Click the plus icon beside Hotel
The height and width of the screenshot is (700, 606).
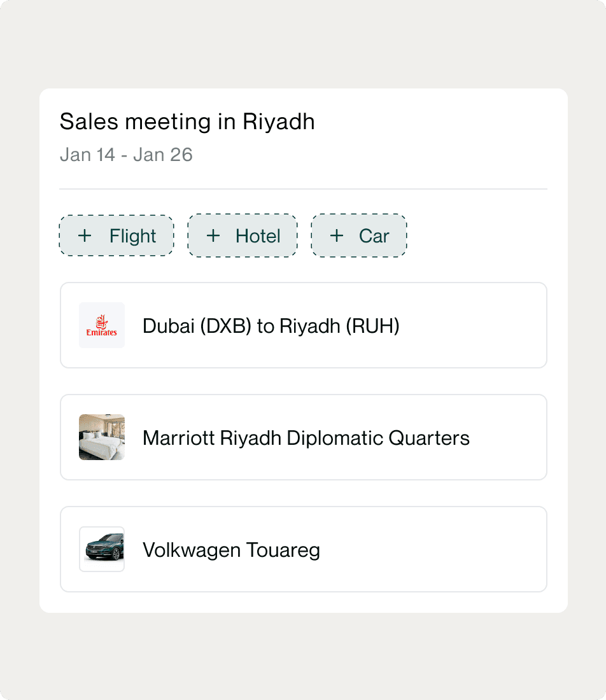pos(213,235)
